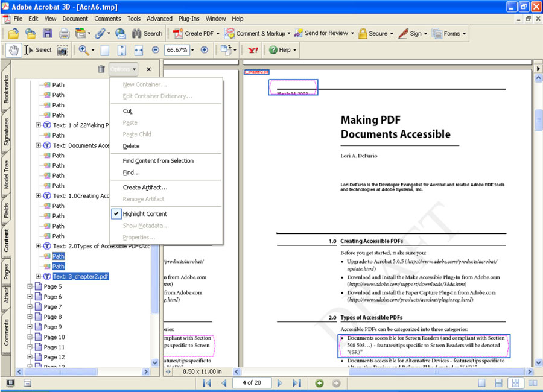Go to the next page
The image size is (543, 392).
(x=280, y=382)
